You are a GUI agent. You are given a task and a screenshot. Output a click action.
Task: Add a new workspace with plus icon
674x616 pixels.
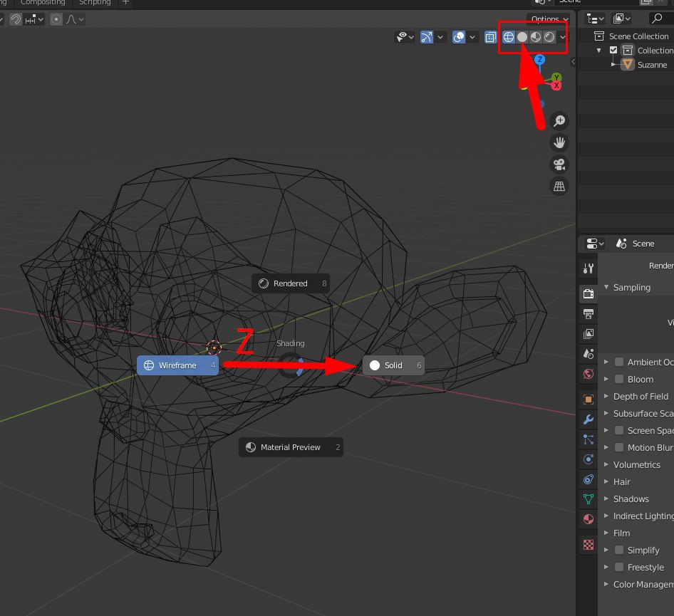(125, 3)
